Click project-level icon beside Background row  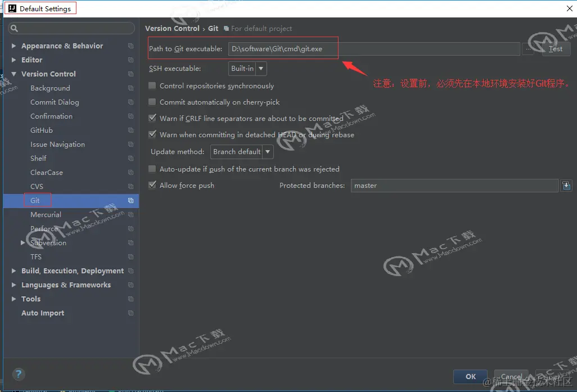coord(130,88)
